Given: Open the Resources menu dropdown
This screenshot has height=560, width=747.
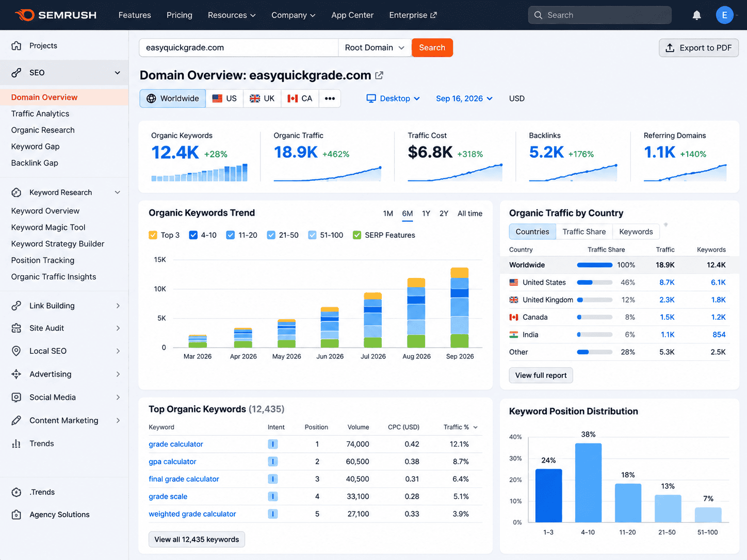Looking at the screenshot, I should [232, 15].
